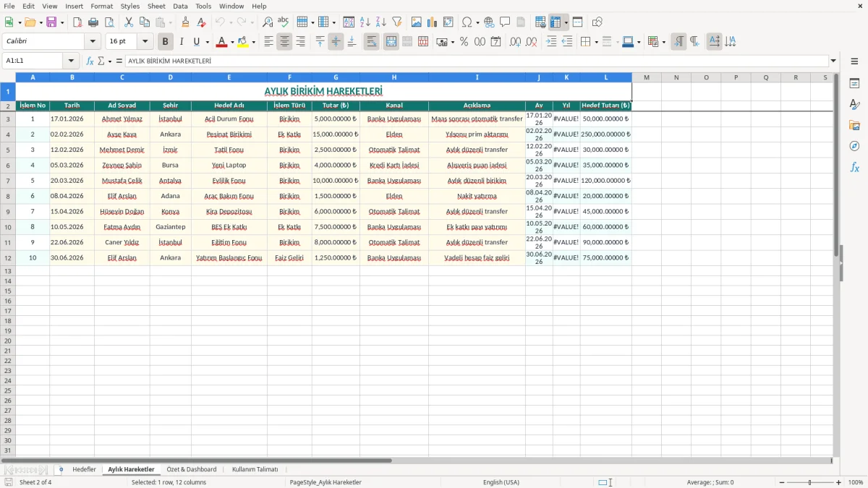868x488 pixels.
Task: Open the Function Wizard
Action: click(90, 61)
